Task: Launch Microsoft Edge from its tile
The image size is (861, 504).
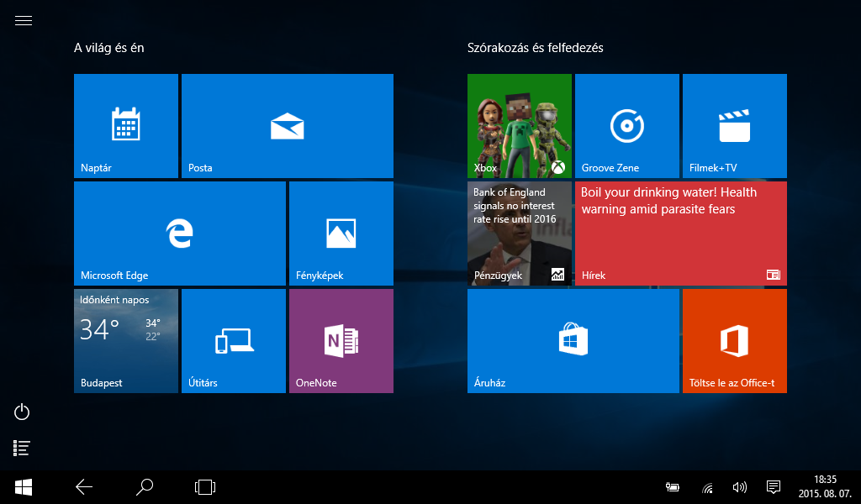Action: (180, 234)
